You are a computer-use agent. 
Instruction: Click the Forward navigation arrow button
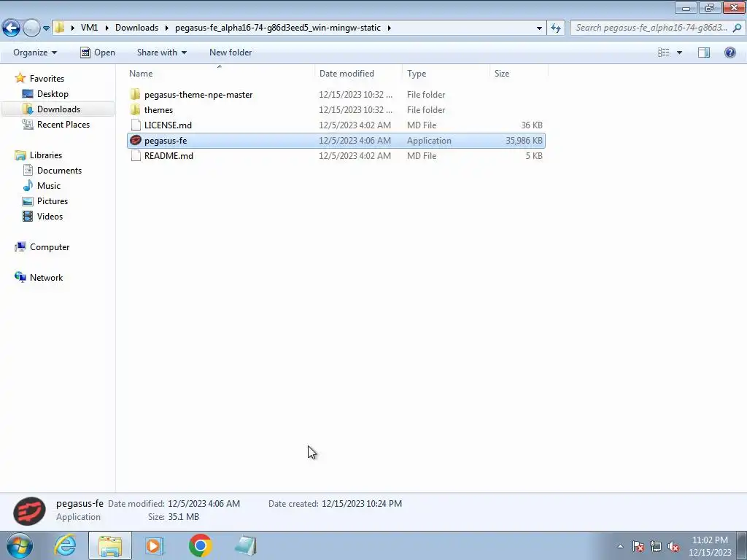click(x=31, y=28)
